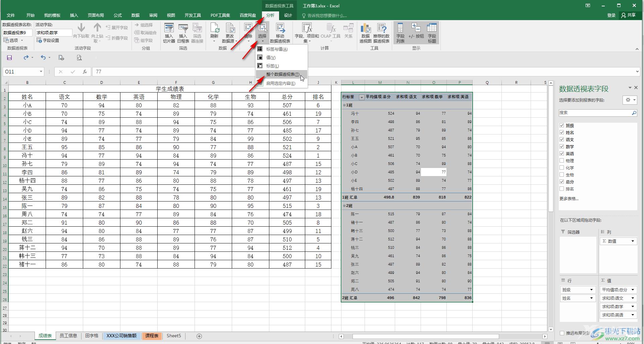Uncheck the 姓名 field checkbox
Image resolution: width=644 pixels, height=344 pixels.
562,132
